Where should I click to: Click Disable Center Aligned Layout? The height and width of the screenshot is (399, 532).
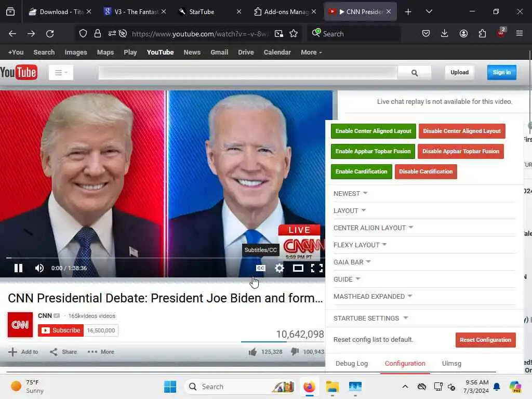point(462,131)
